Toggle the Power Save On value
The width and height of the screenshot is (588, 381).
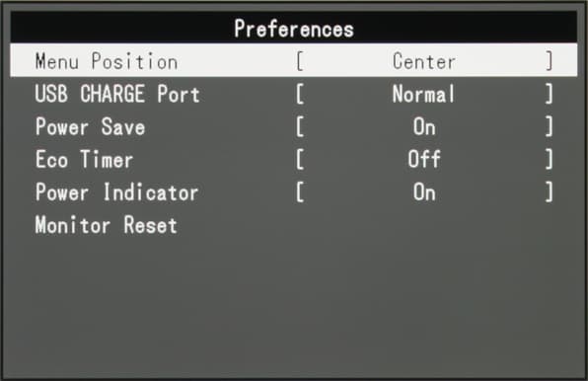424,126
